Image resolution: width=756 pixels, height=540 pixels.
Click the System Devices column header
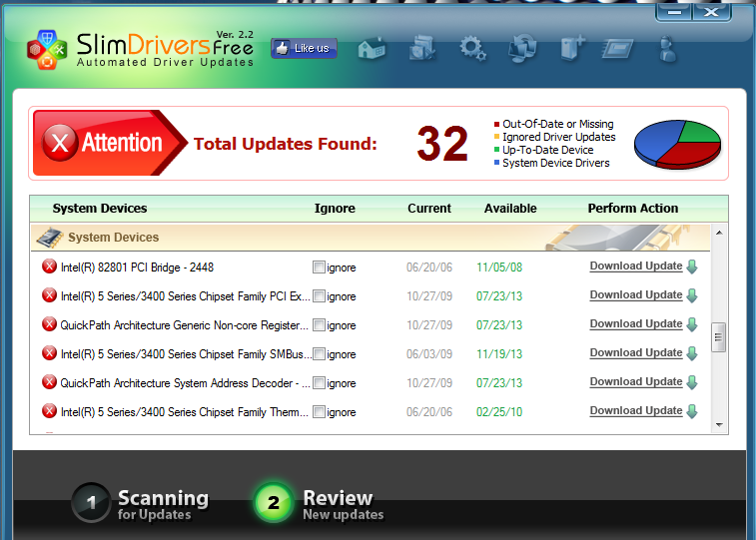pos(100,208)
